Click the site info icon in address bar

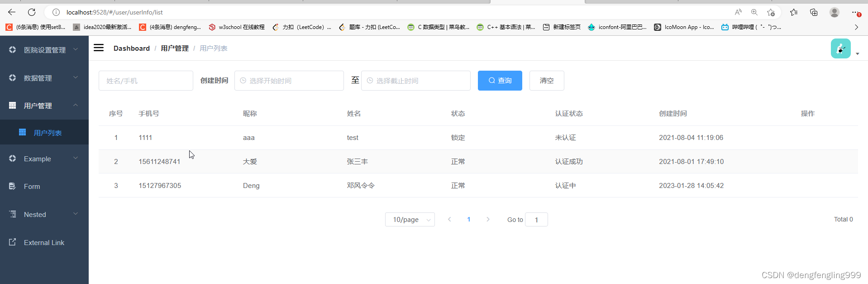(56, 12)
